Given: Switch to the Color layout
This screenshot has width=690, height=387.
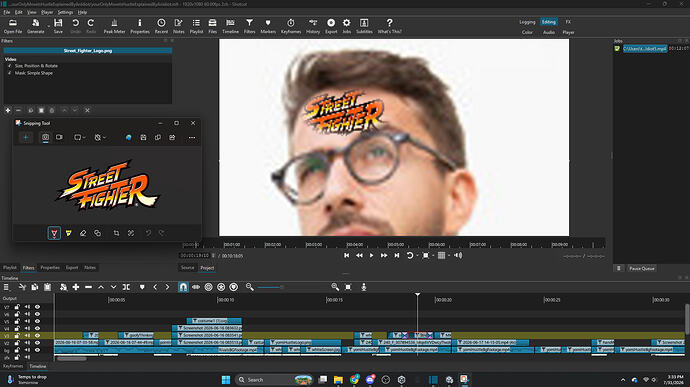Looking at the screenshot, I should [527, 32].
